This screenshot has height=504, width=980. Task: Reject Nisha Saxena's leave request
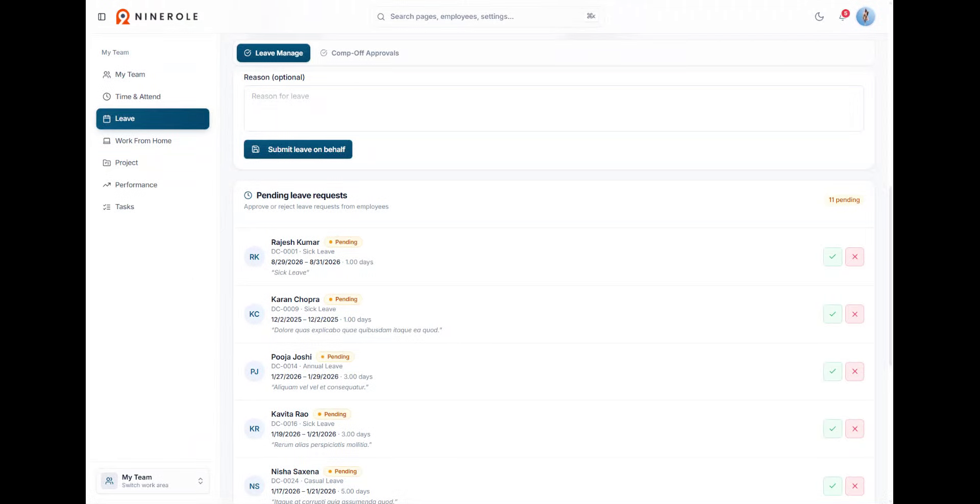(854, 486)
